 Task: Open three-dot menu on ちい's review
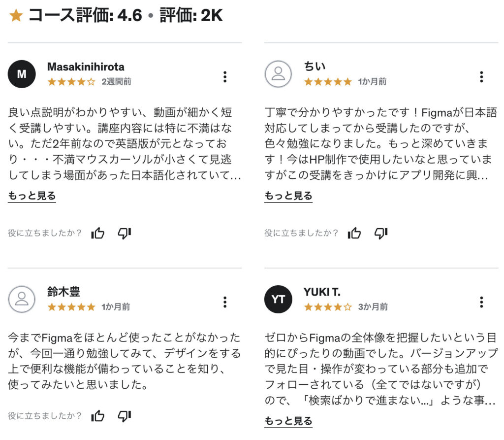point(481,77)
